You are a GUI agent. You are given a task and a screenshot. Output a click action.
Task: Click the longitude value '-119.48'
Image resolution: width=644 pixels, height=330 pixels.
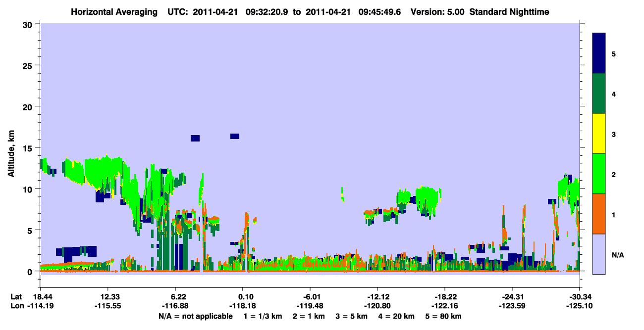(x=310, y=306)
